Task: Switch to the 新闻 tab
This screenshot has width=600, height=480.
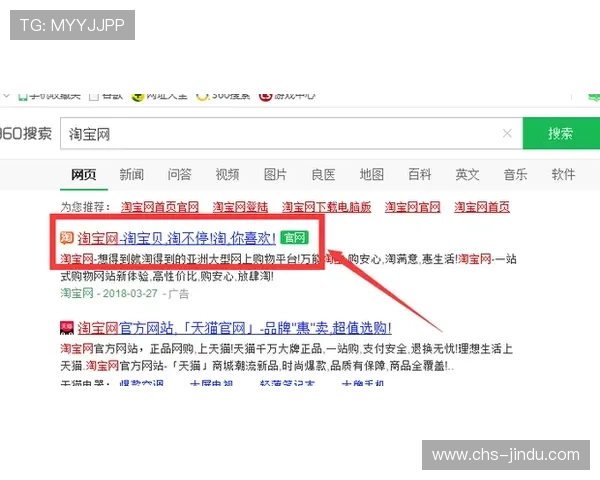Action: (132, 175)
